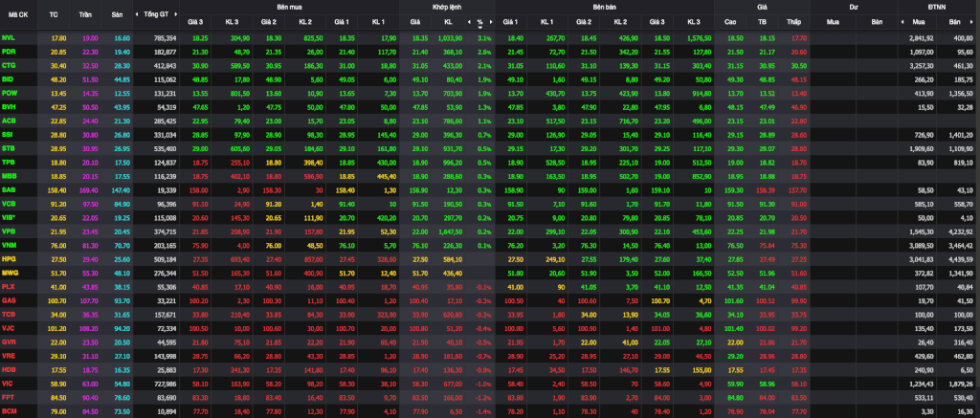Open the VCB stock symbol

coord(9,203)
